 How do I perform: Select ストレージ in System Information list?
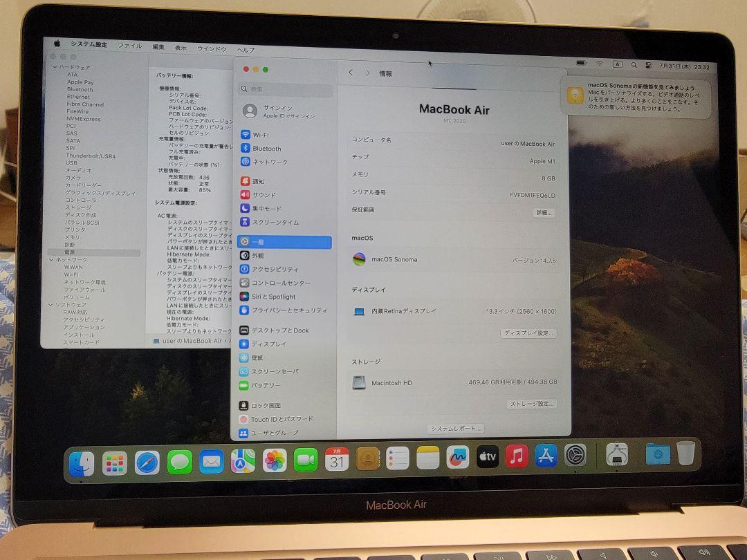78,207
